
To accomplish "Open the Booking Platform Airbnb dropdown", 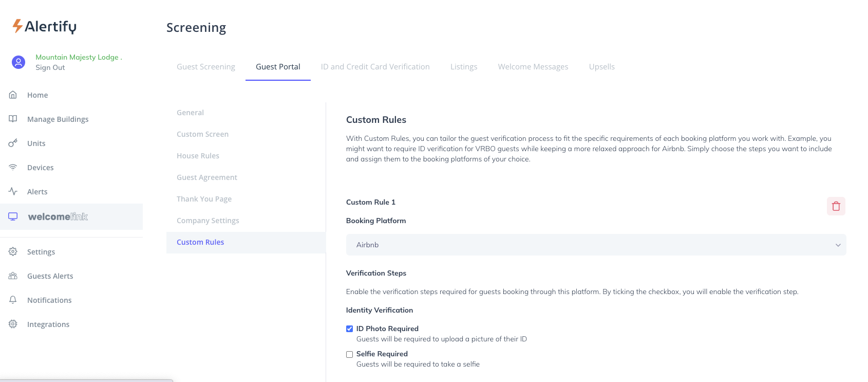I will point(596,245).
